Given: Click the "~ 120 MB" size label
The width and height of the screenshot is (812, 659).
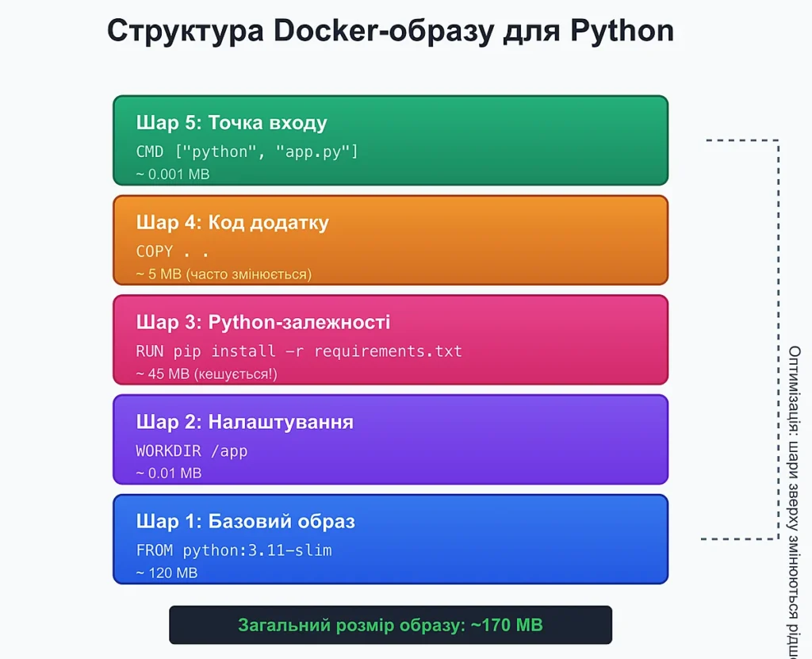Looking at the screenshot, I should pyautogui.click(x=166, y=573).
